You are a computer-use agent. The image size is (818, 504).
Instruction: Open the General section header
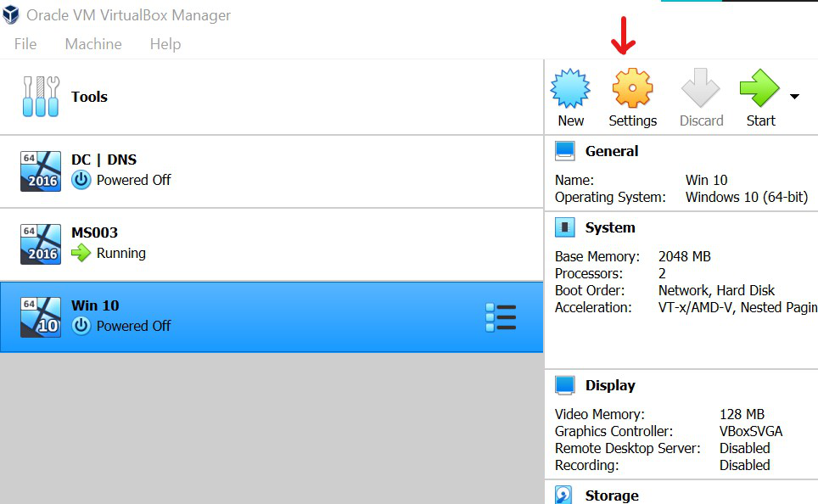pyautogui.click(x=612, y=151)
